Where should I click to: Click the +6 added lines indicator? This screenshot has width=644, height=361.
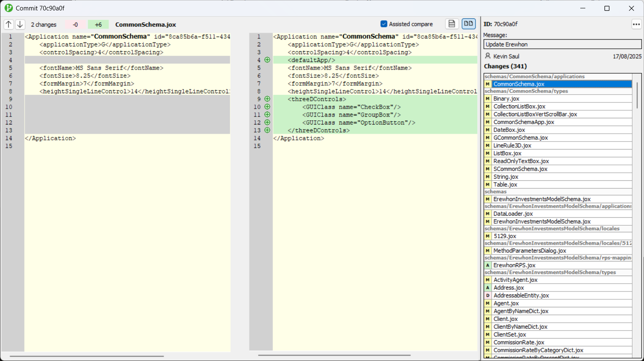coord(98,25)
